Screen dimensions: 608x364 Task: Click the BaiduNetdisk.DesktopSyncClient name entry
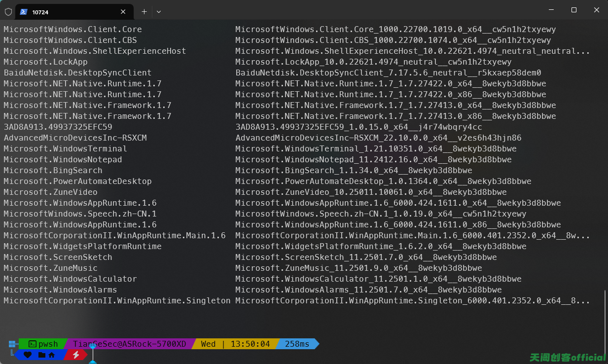77,73
